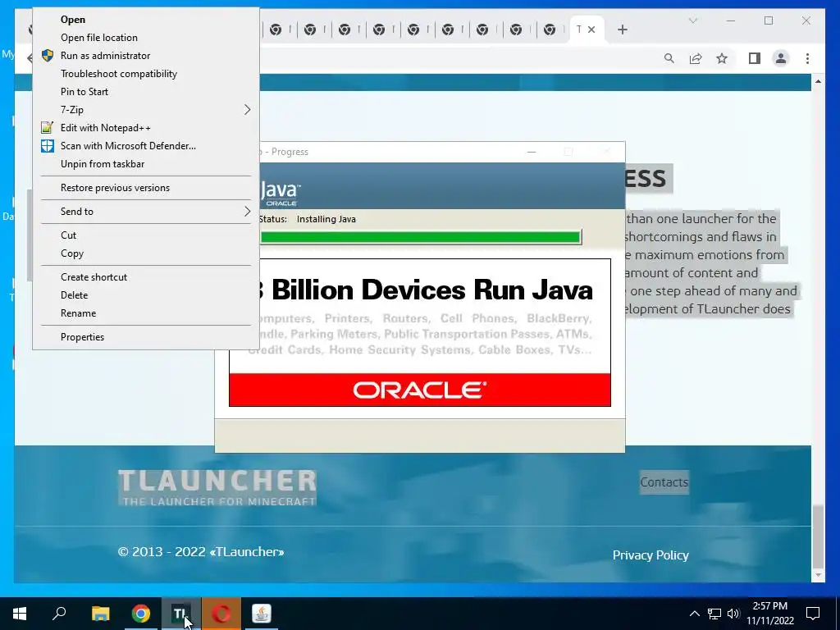Image resolution: width=840 pixels, height=630 pixels.
Task: Open Chrome three-dot menu
Action: (x=807, y=58)
